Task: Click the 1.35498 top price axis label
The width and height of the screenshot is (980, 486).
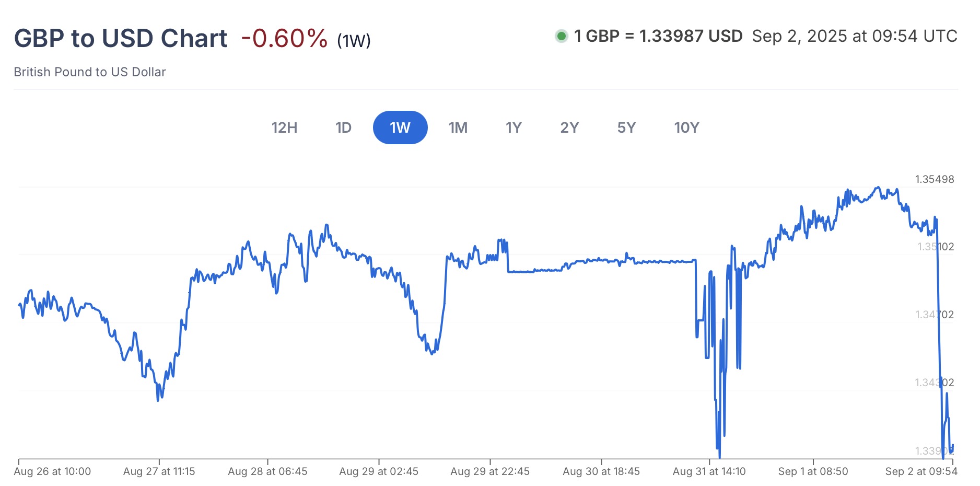Action: [934, 179]
